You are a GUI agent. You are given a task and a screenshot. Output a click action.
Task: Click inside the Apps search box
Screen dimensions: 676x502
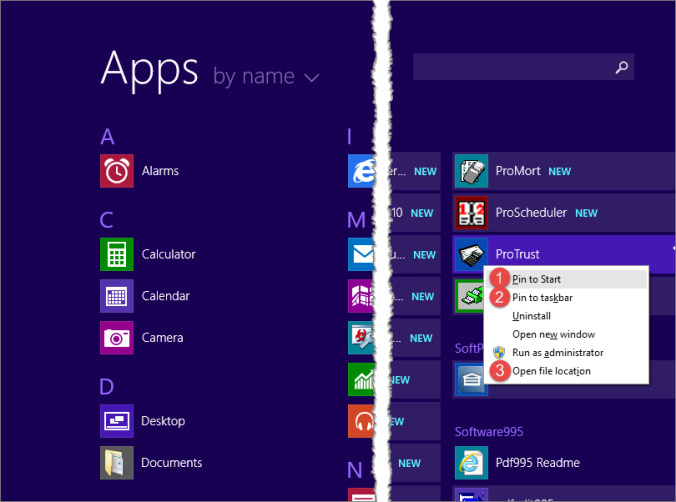click(x=523, y=67)
